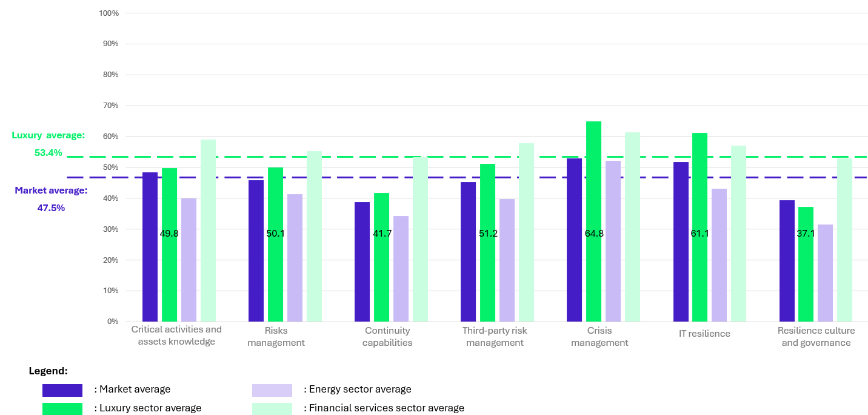The width and height of the screenshot is (868, 415).
Task: Click the Energy sector average legend swatch
Action: (272, 390)
